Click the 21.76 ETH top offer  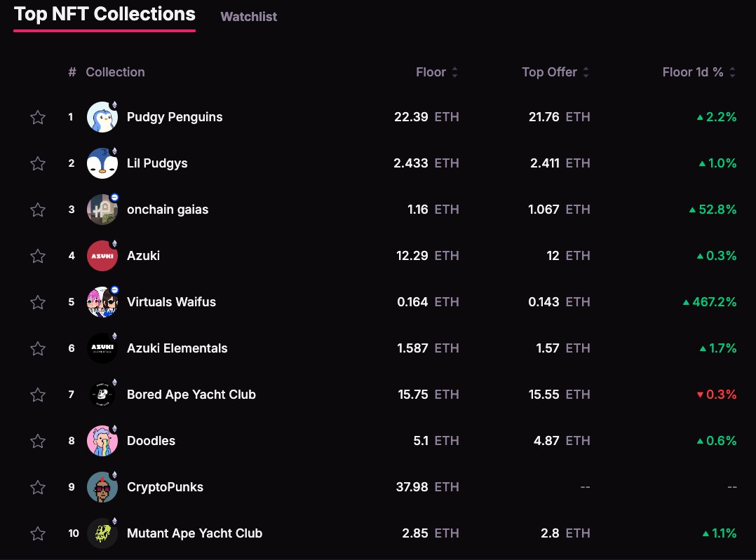coord(560,117)
